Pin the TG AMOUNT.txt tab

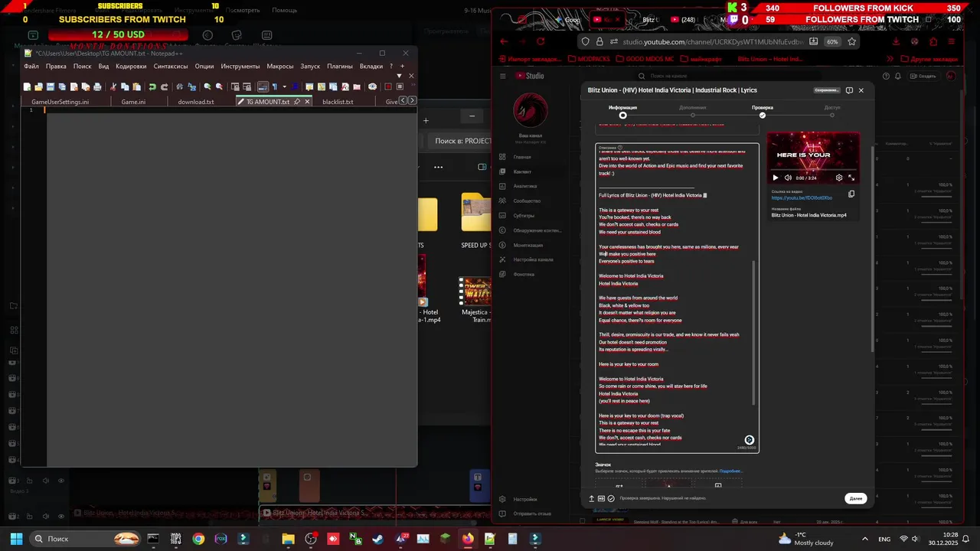pyautogui.click(x=297, y=102)
